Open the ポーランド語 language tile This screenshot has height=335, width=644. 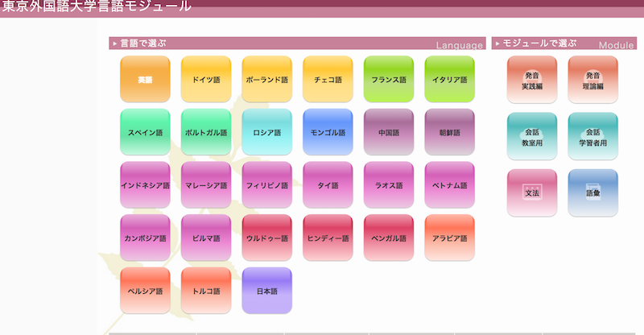267,79
